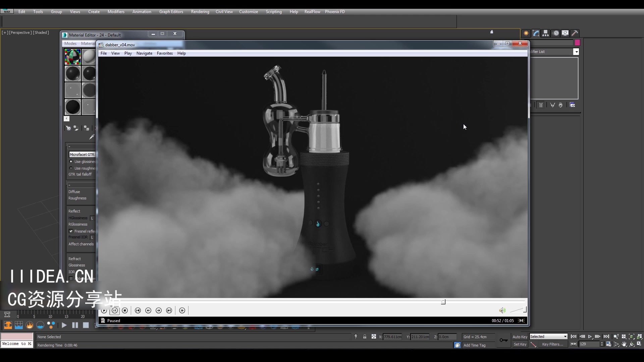
Task: Enable the Auto Key animation mode
Action: [x=520, y=337]
